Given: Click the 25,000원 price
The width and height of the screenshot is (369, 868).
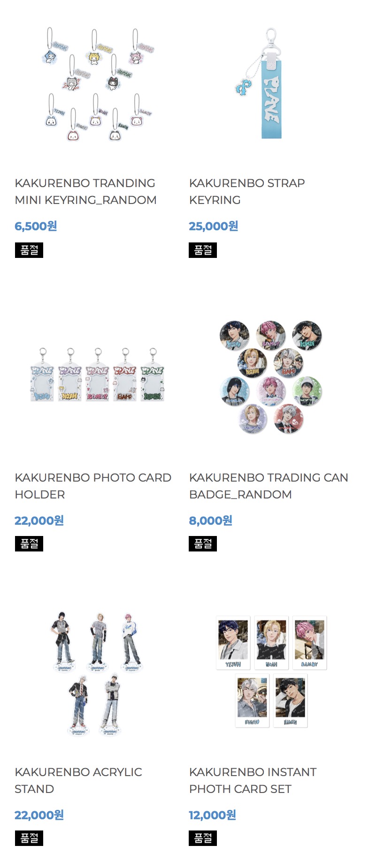Looking at the screenshot, I should coord(214,226).
